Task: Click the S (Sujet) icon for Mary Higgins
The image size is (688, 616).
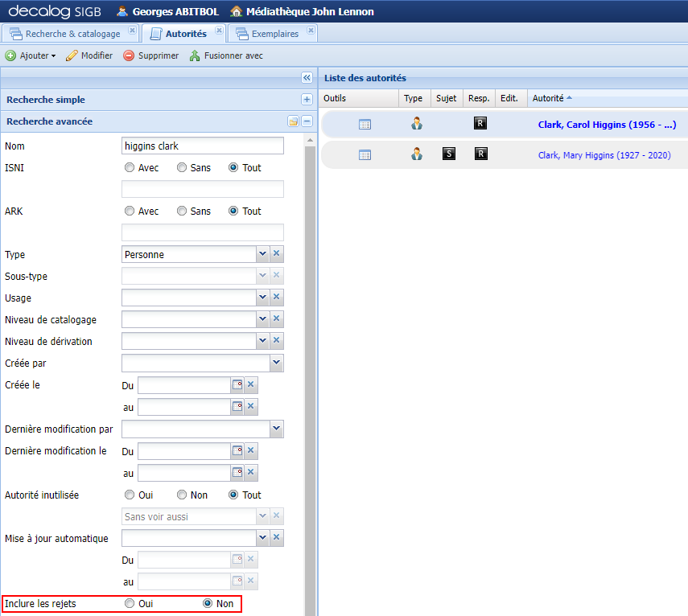Action: pyautogui.click(x=448, y=154)
